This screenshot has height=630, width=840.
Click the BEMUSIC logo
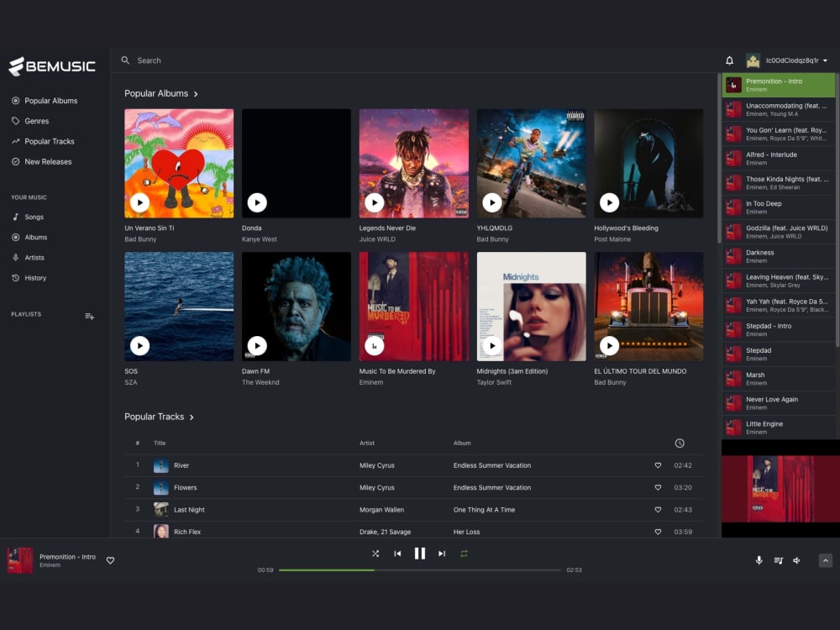(52, 66)
